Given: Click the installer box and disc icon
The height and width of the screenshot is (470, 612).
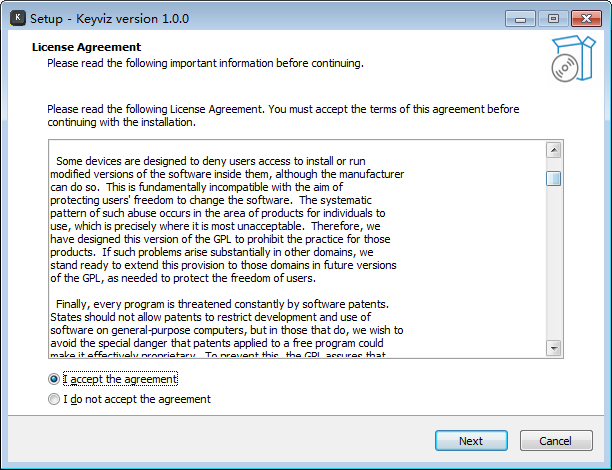Looking at the screenshot, I should (x=573, y=59).
